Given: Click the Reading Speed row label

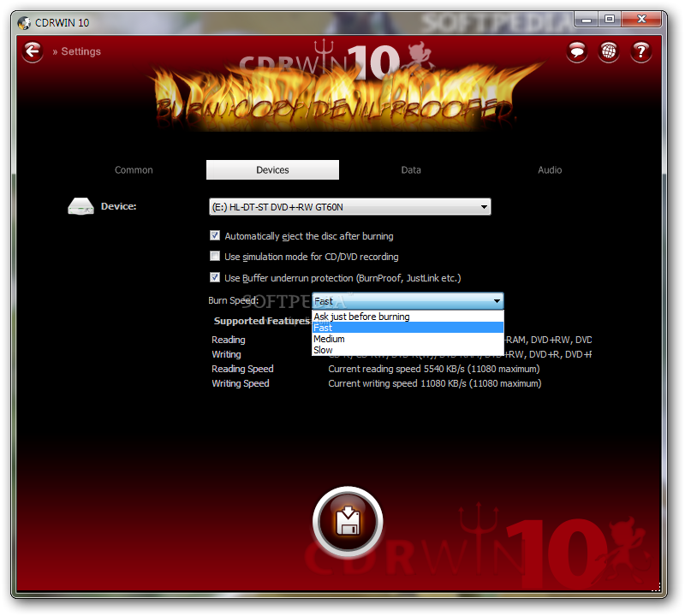Looking at the screenshot, I should (242, 369).
